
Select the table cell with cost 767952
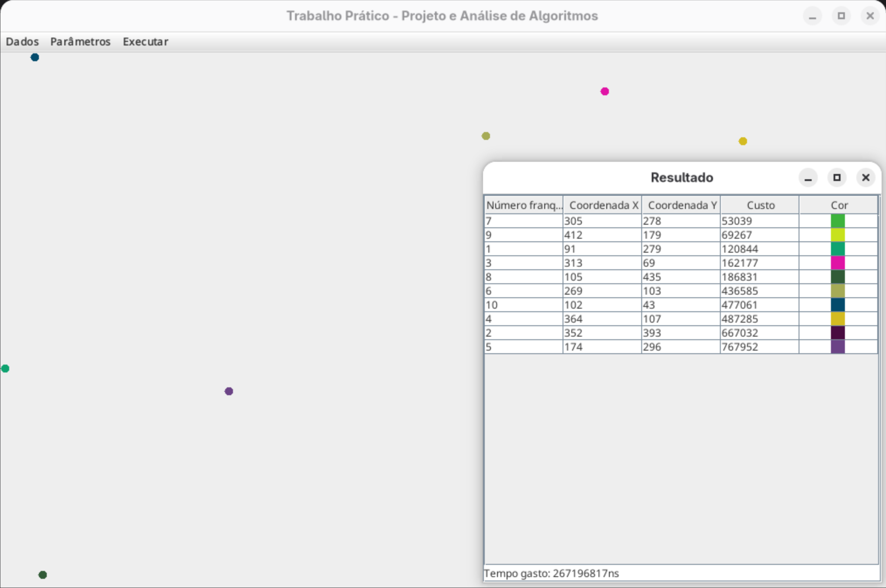(x=759, y=347)
